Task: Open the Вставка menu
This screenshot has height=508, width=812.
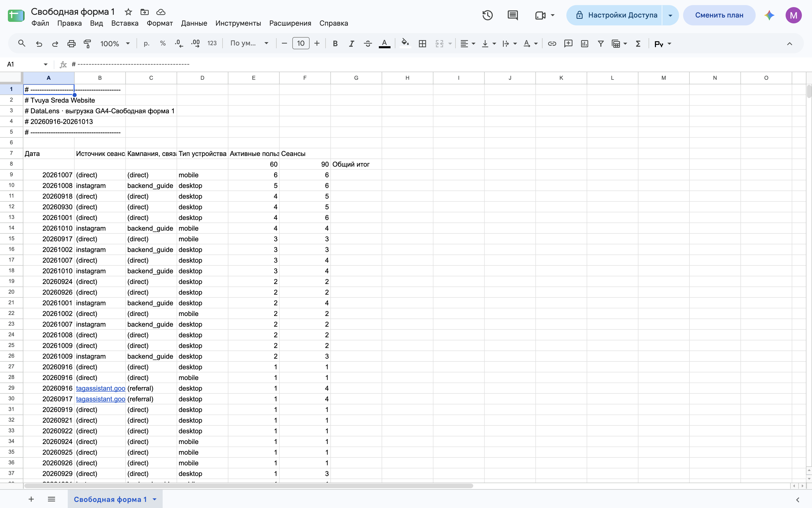Action: 125,23
